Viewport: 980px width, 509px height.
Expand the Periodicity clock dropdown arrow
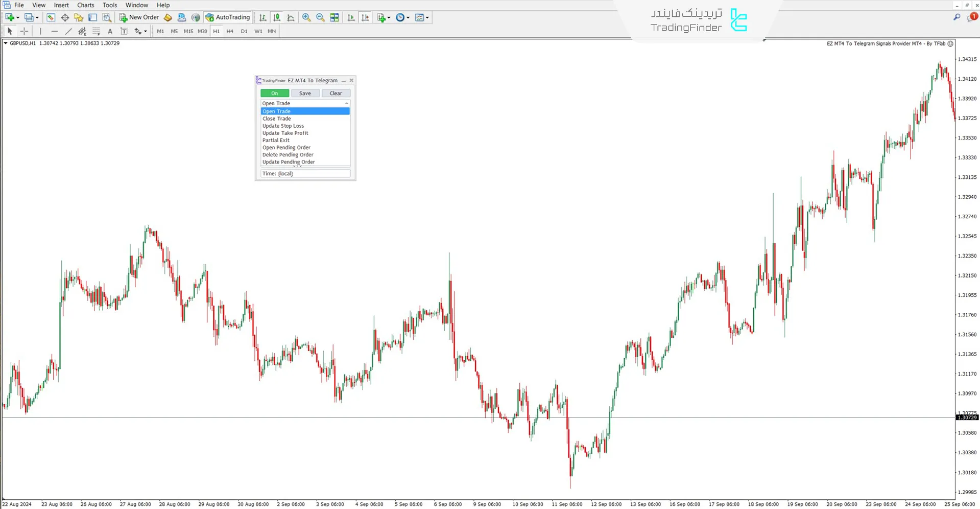click(x=408, y=17)
